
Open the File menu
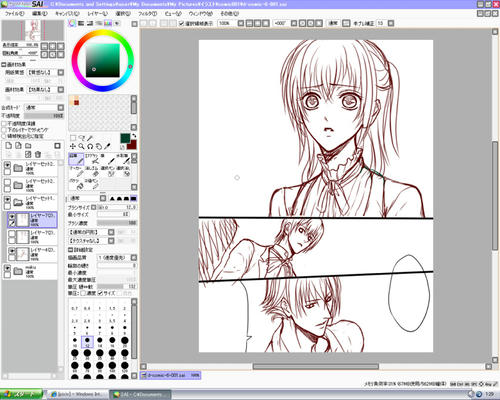pyautogui.click(x=14, y=14)
